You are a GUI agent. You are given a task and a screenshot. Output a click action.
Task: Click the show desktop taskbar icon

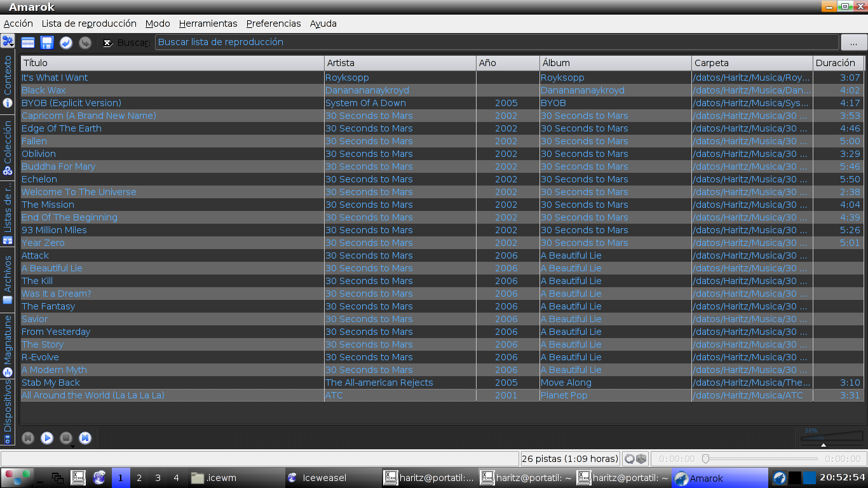(x=40, y=478)
